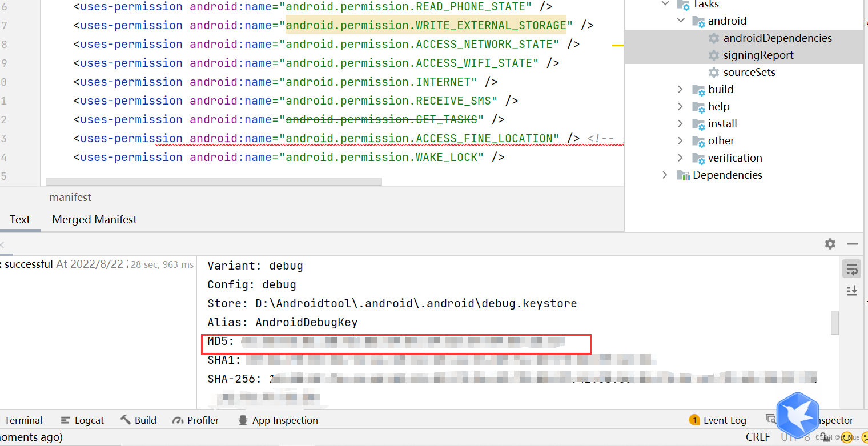This screenshot has height=446, width=868.
Task: Open run panel settings gear
Action: pos(830,244)
